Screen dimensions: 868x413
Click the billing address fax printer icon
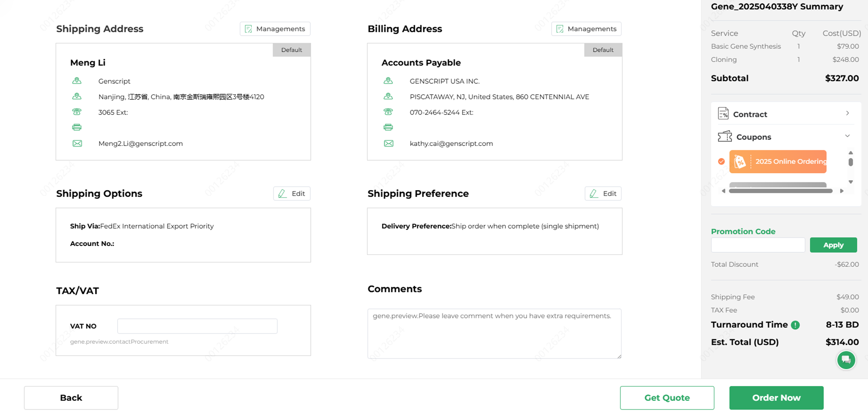coord(388,127)
